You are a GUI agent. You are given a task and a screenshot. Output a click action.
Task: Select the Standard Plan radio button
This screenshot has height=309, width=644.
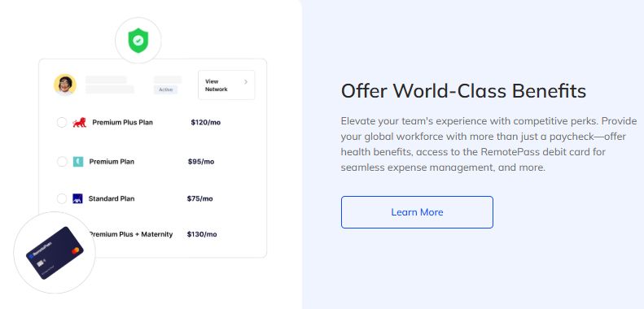click(x=62, y=198)
